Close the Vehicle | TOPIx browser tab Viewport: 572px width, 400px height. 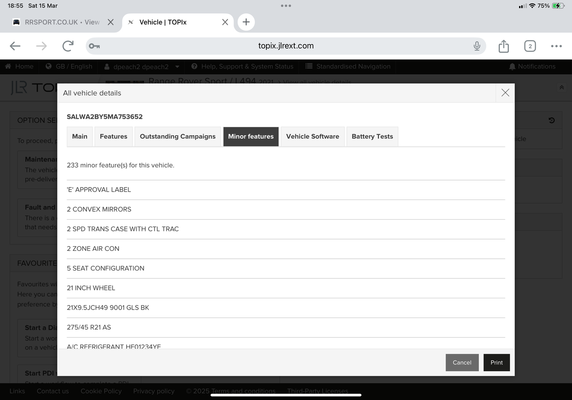225,22
